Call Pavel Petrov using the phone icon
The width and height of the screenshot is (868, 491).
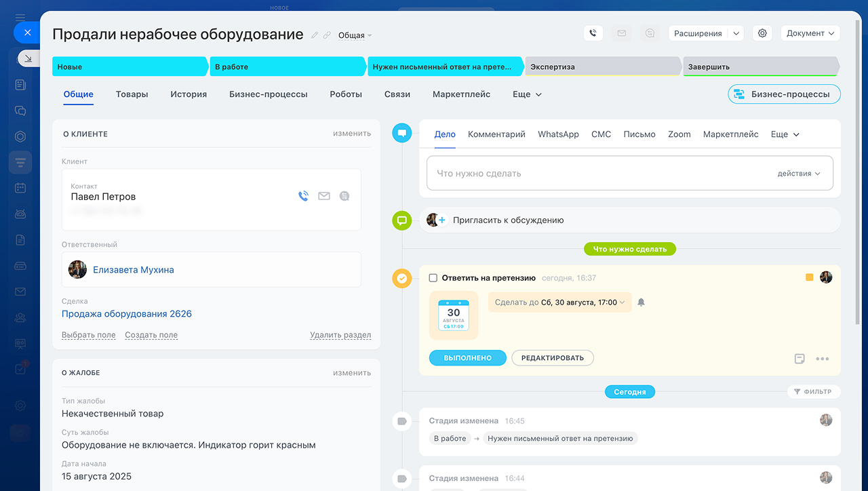click(x=303, y=196)
